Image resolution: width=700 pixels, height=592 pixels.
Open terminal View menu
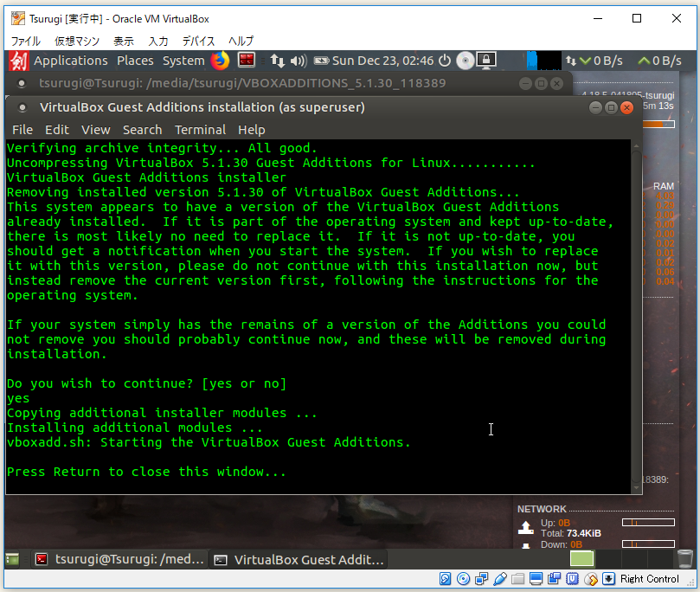(95, 130)
